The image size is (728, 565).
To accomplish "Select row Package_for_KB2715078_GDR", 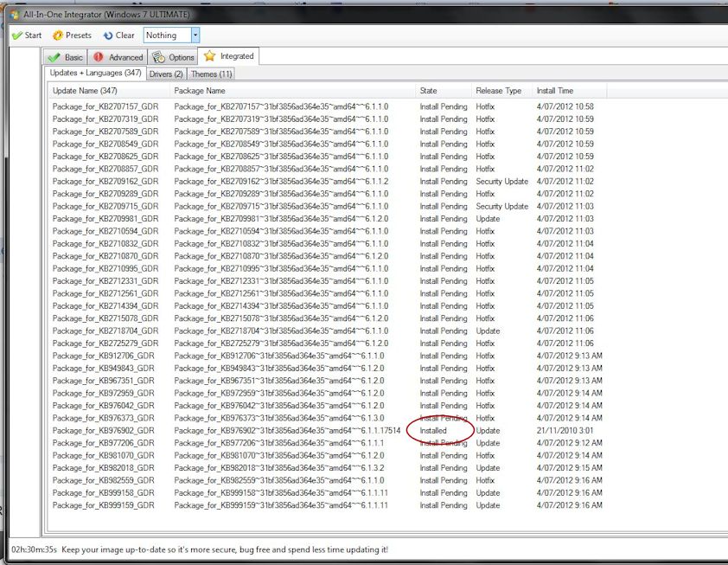I will (x=328, y=318).
